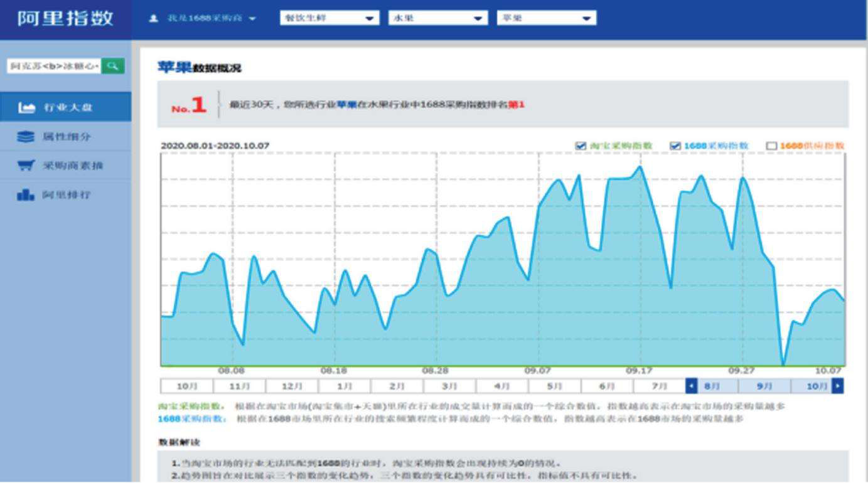This screenshot has width=868, height=483.
Task: Uncheck the 淘宝采购指数 checkbox
Action: 581,146
